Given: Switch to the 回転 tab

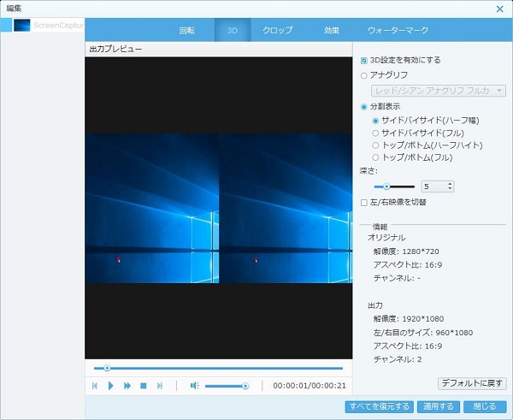Looking at the screenshot, I should [186, 31].
